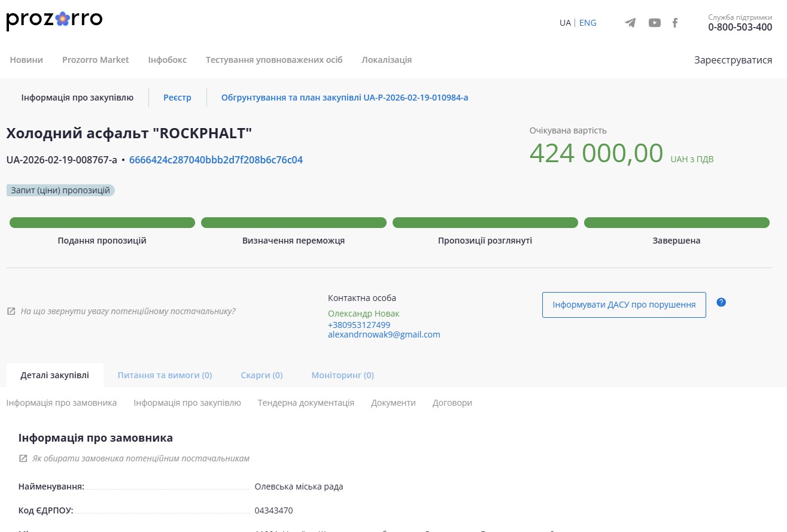
Task: Click Зареєструватися link
Action: click(x=733, y=60)
